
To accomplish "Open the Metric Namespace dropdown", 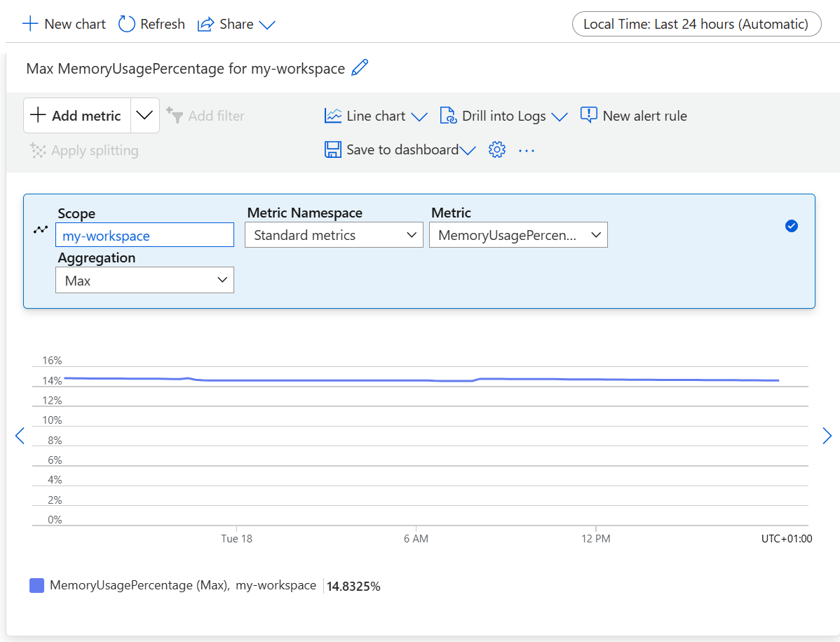I will pyautogui.click(x=333, y=234).
